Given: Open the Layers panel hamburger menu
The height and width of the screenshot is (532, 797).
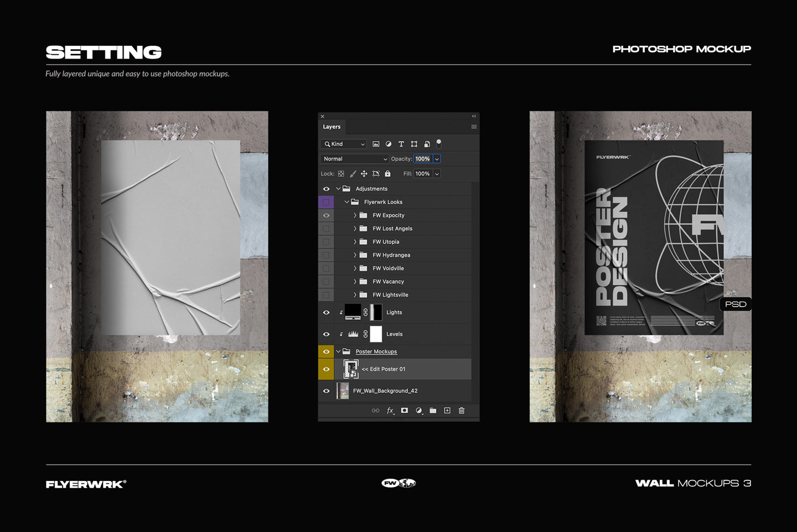Looking at the screenshot, I should [474, 127].
